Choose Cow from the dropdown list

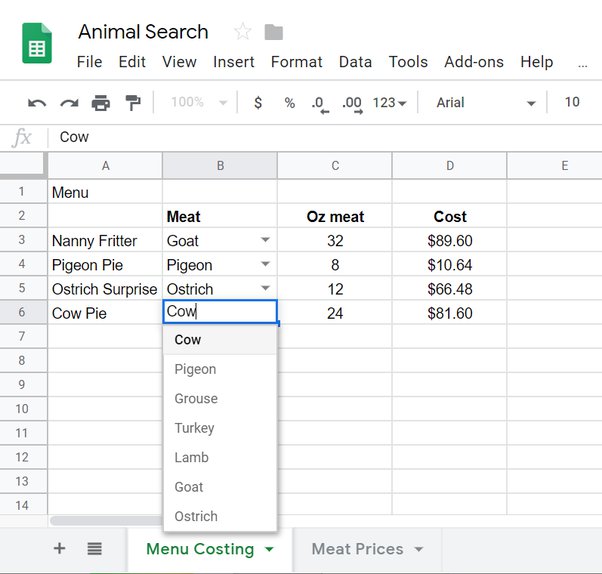click(x=220, y=339)
